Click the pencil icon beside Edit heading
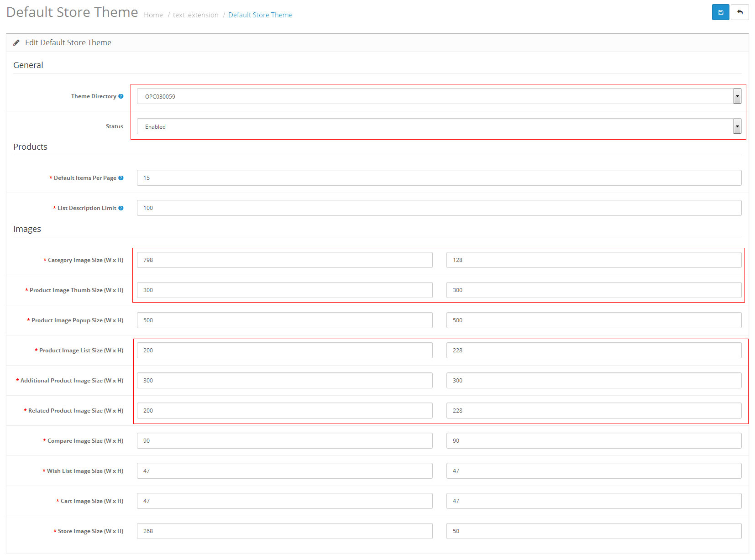Viewport: 755px width, 560px height. click(x=16, y=42)
